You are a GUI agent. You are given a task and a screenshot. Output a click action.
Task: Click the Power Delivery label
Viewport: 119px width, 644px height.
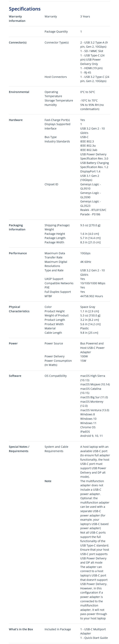click(54, 357)
